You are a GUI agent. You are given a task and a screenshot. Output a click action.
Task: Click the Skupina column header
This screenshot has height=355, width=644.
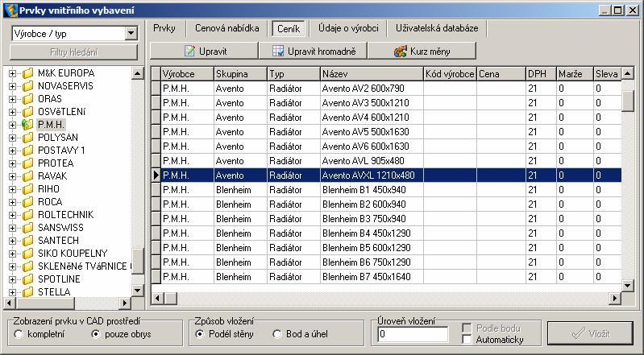(240, 74)
